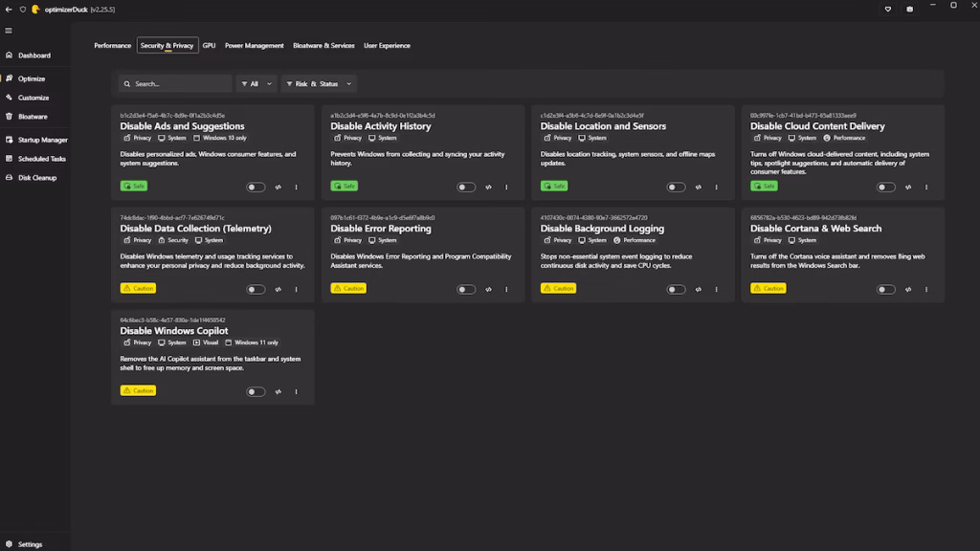Click the optimizerDuck duck logo
Viewport: 980px width, 551px height.
coord(35,10)
